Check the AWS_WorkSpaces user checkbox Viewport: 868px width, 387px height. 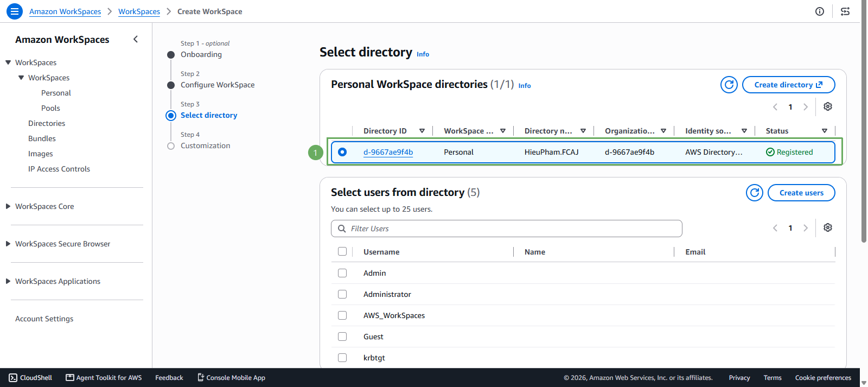pos(342,315)
